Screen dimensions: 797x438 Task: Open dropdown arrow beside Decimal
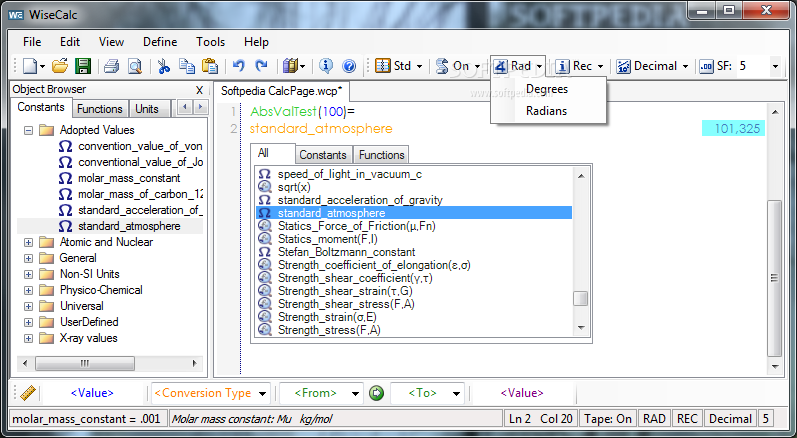pyautogui.click(x=685, y=67)
